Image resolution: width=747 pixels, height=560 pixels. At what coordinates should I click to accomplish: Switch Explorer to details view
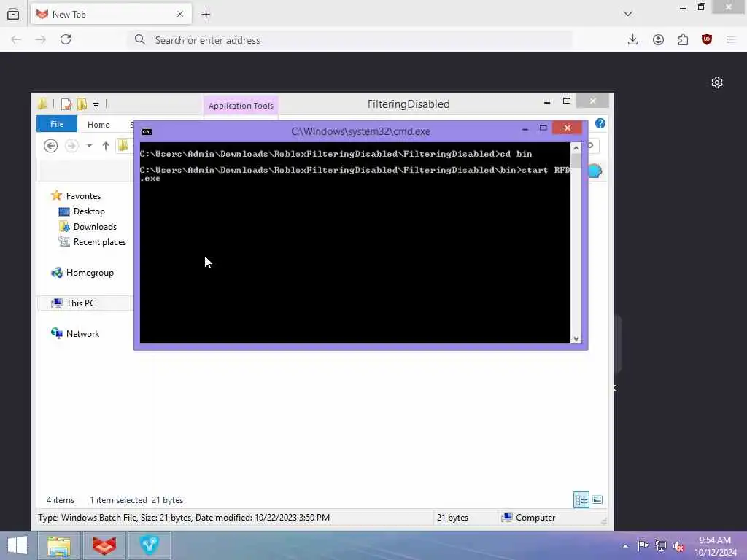[x=581, y=499]
